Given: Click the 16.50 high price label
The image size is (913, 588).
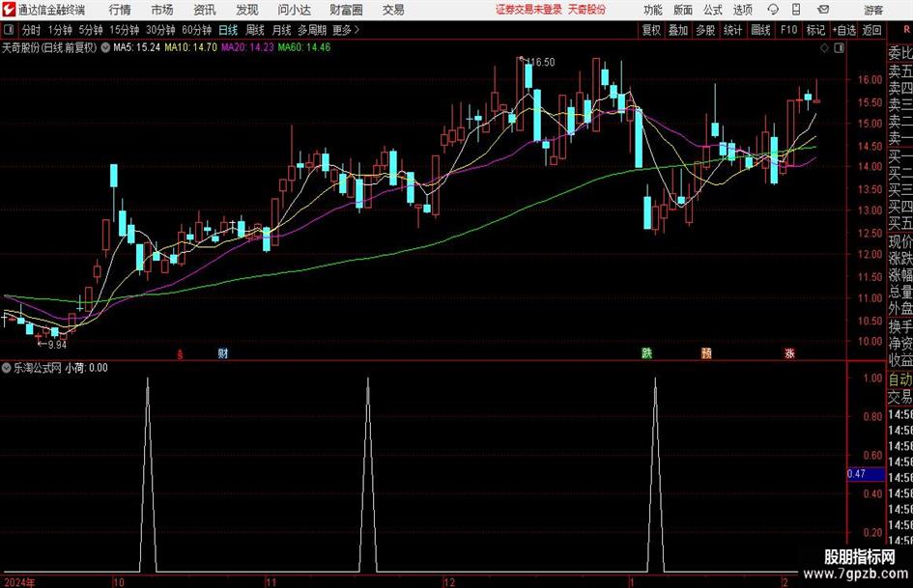Looking at the screenshot, I should (x=540, y=62).
